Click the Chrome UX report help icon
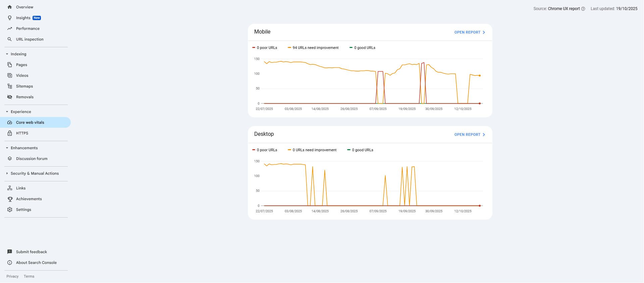Image resolution: width=644 pixels, height=283 pixels. [583, 9]
